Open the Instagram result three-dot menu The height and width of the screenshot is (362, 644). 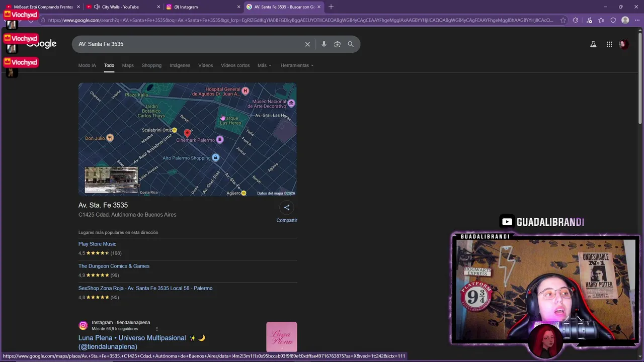point(157,329)
